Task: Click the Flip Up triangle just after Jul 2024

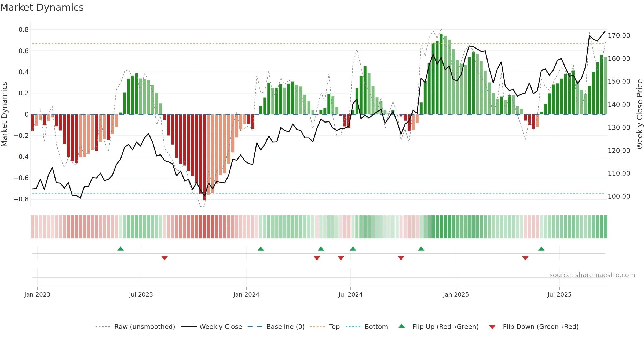Action: pos(353,249)
